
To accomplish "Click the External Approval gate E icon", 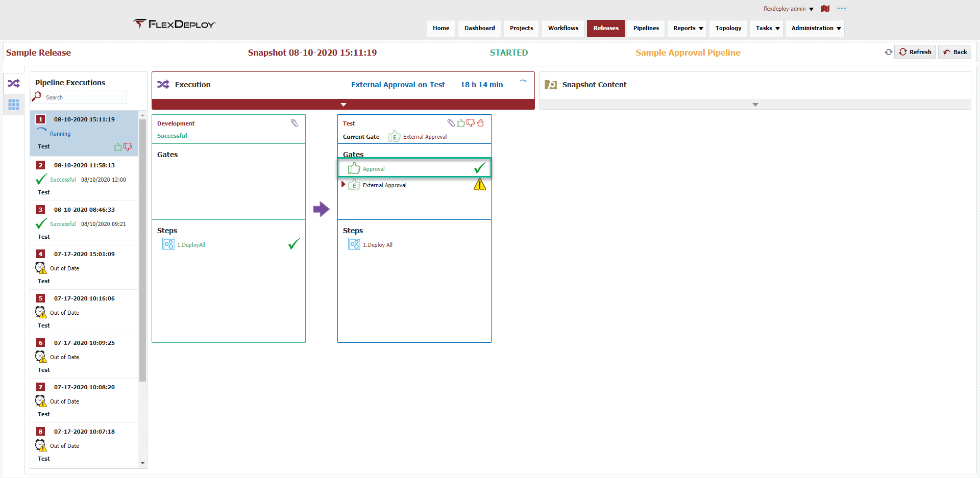I will (x=354, y=185).
